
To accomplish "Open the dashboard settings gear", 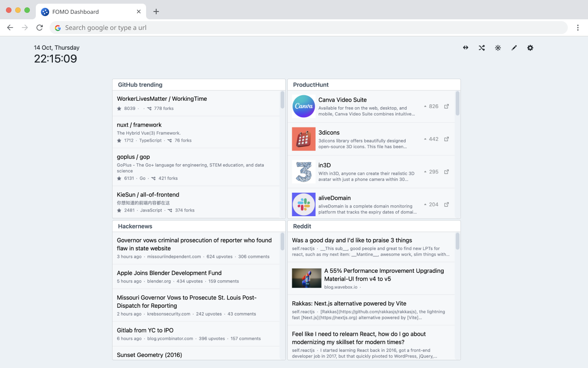I will pos(530,47).
